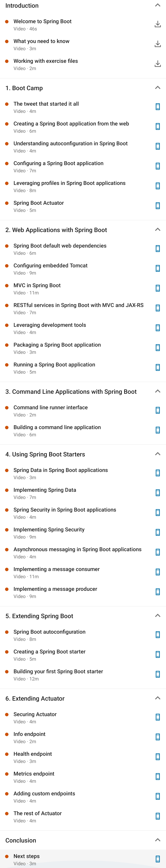This screenshot has width=166, height=868.
Task: Collapse 2. Web Applications with Spring Boot section
Action: [158, 229]
